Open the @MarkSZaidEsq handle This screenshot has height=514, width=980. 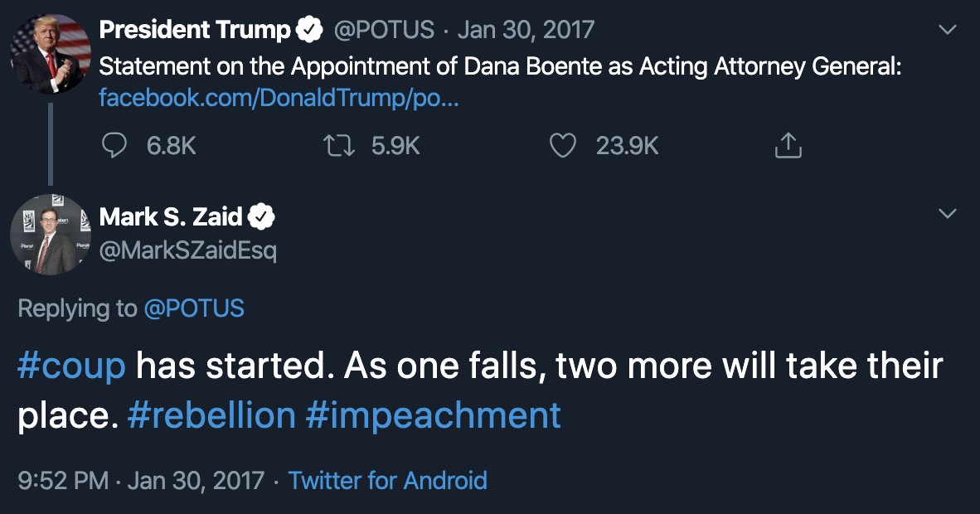point(187,250)
